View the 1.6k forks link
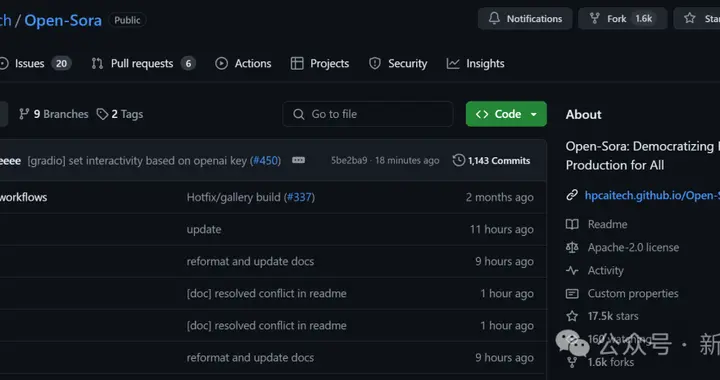The height and width of the screenshot is (380, 720). [x=611, y=362]
